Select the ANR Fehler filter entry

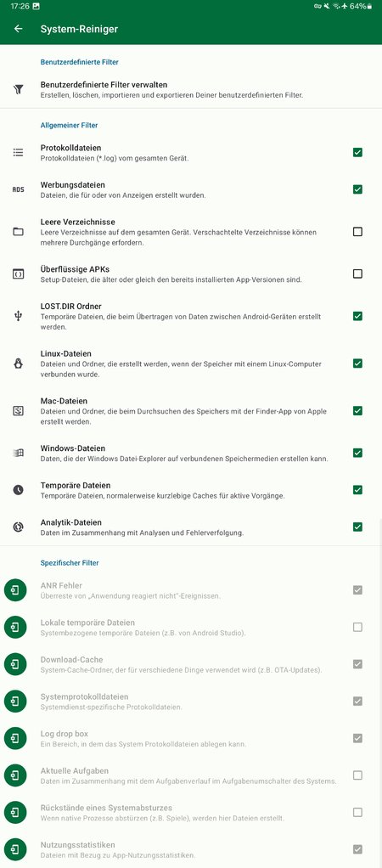tap(191, 590)
